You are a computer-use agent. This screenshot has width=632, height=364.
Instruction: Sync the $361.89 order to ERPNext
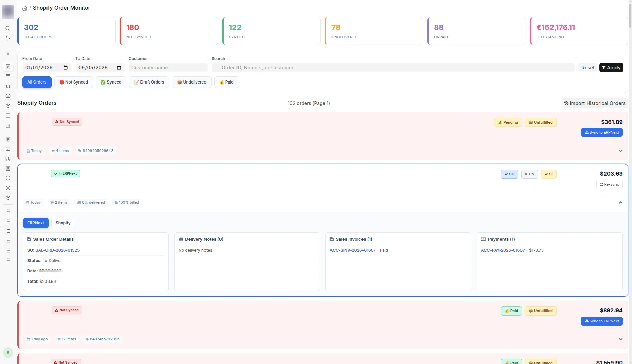pyautogui.click(x=602, y=132)
